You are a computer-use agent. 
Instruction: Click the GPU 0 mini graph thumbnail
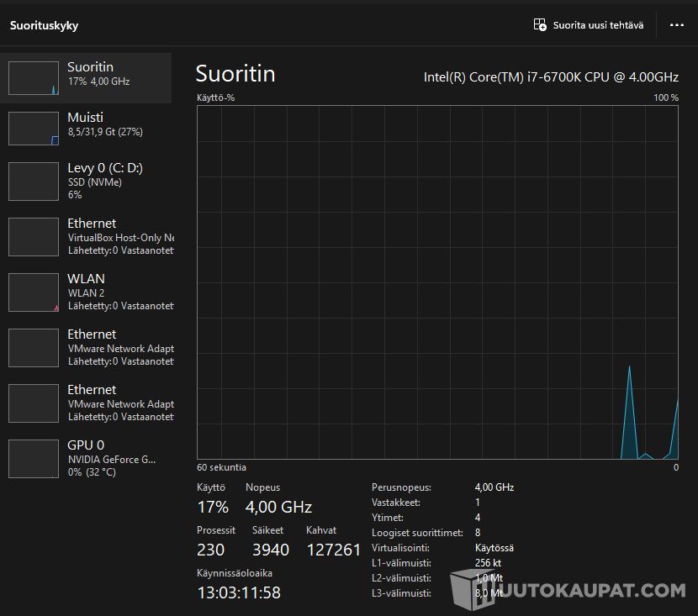pos(34,459)
